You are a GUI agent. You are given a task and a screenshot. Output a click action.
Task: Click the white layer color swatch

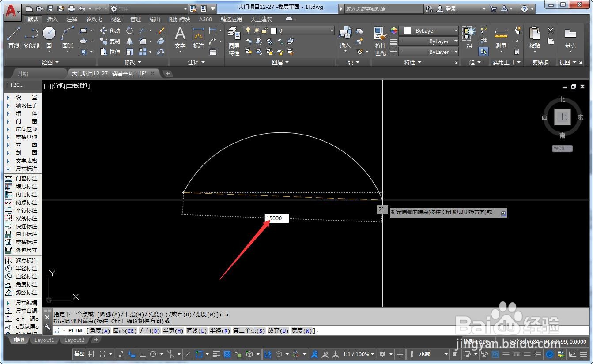pos(274,30)
